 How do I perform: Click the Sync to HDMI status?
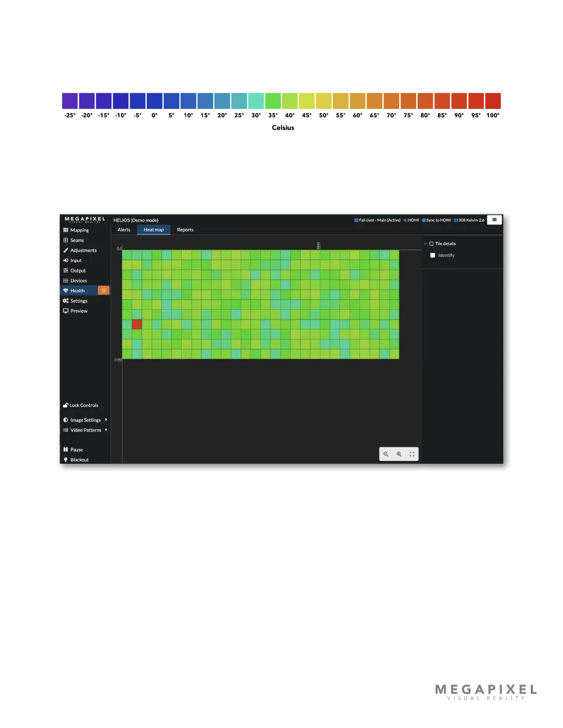[x=437, y=220]
